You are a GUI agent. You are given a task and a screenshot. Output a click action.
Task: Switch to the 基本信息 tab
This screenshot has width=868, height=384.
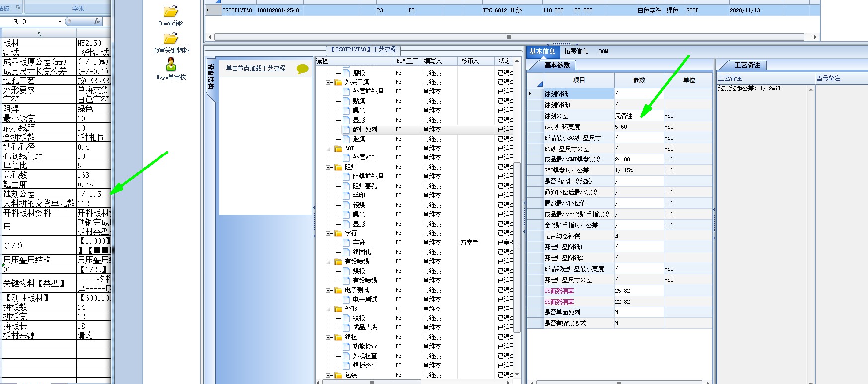[542, 51]
